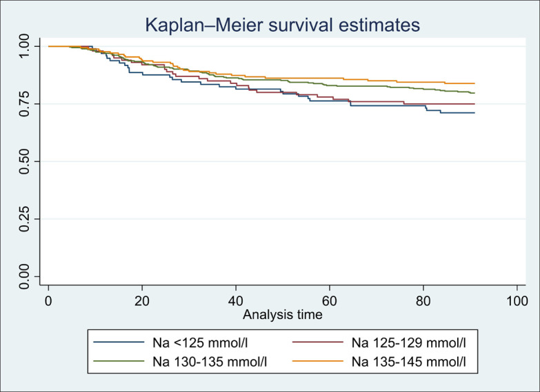Select the 40 x-axis tick label
The image size is (540, 392).
coord(236,301)
